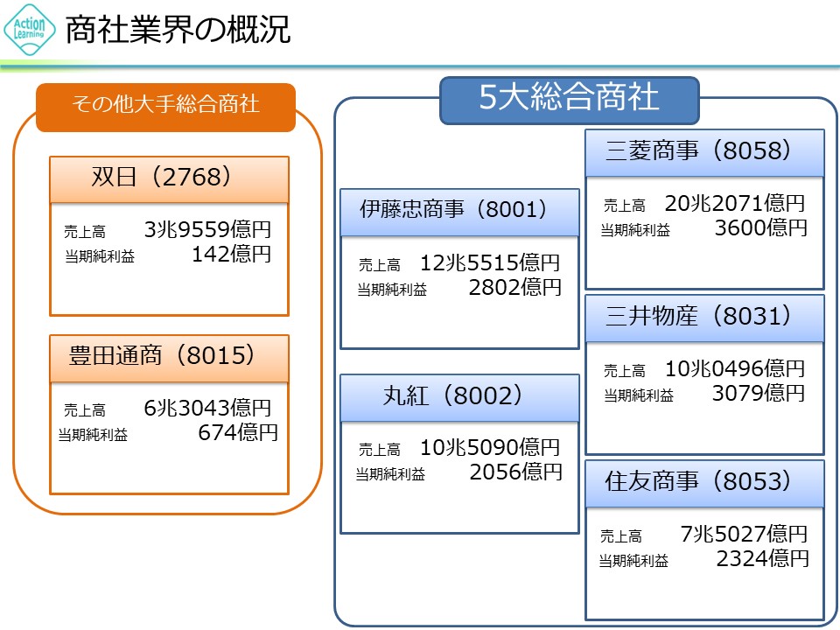Select the 三井物産（8031） header box
Screen dimensions: 840x630
click(x=704, y=317)
